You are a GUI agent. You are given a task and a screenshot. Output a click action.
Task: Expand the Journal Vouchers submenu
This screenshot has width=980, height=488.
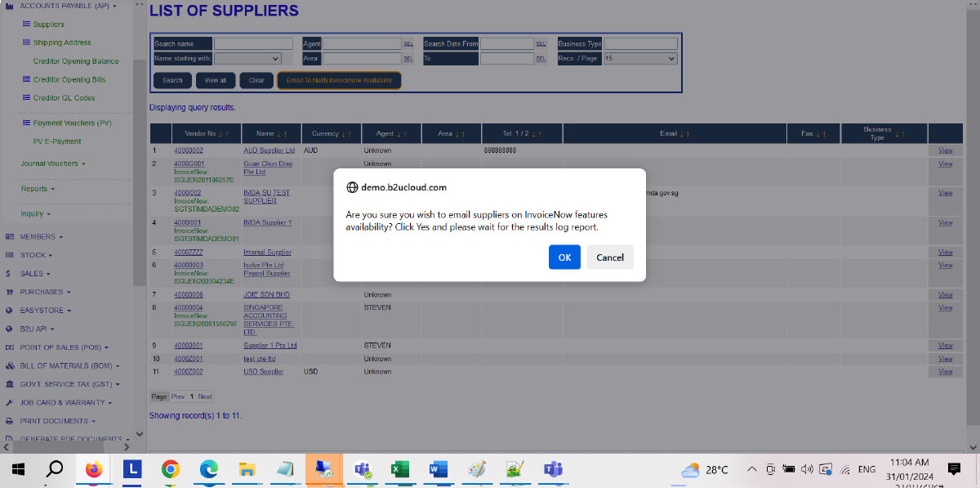tap(52, 163)
